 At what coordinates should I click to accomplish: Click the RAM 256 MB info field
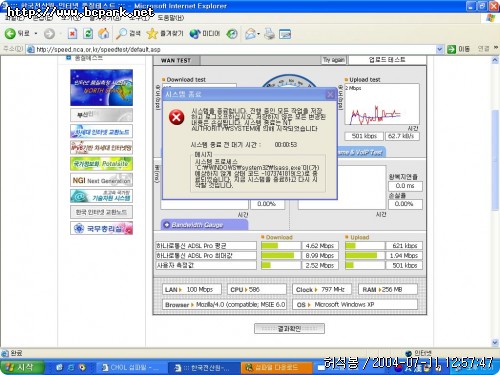(388, 289)
